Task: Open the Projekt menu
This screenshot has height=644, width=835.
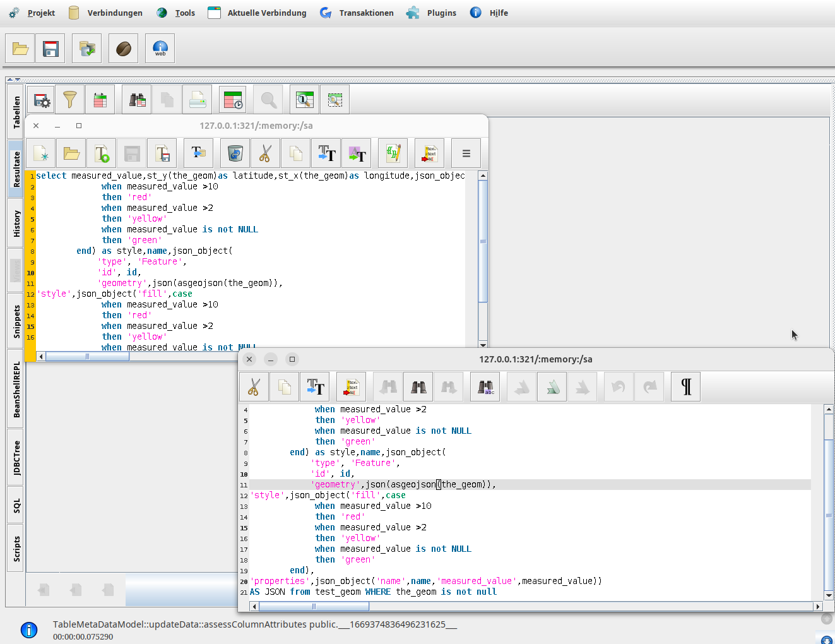Action: (x=32, y=13)
